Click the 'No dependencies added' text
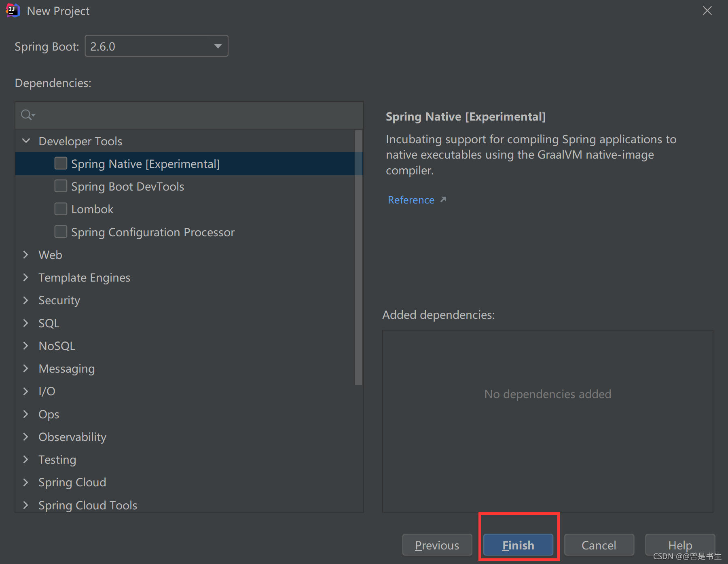The width and height of the screenshot is (728, 564). point(548,394)
